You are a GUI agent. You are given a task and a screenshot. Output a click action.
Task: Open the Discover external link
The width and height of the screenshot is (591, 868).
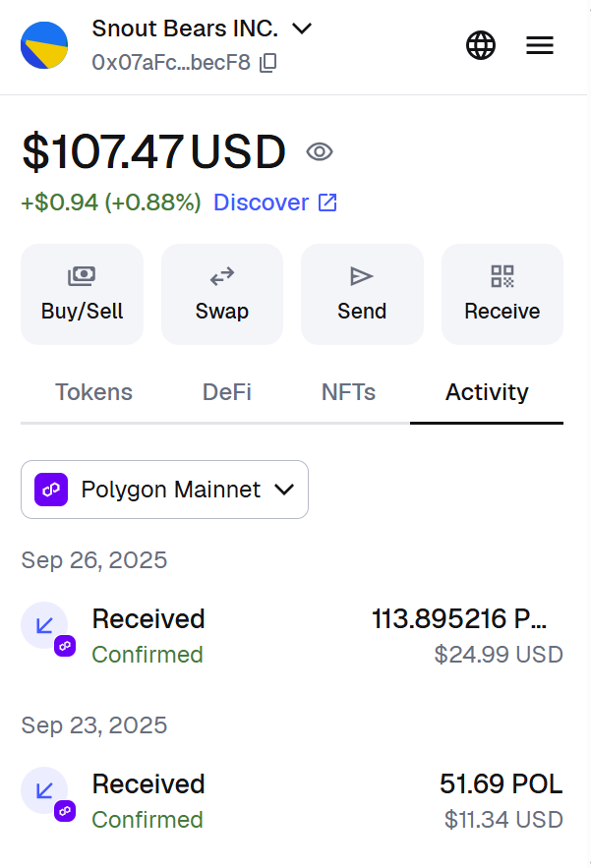[x=275, y=203]
